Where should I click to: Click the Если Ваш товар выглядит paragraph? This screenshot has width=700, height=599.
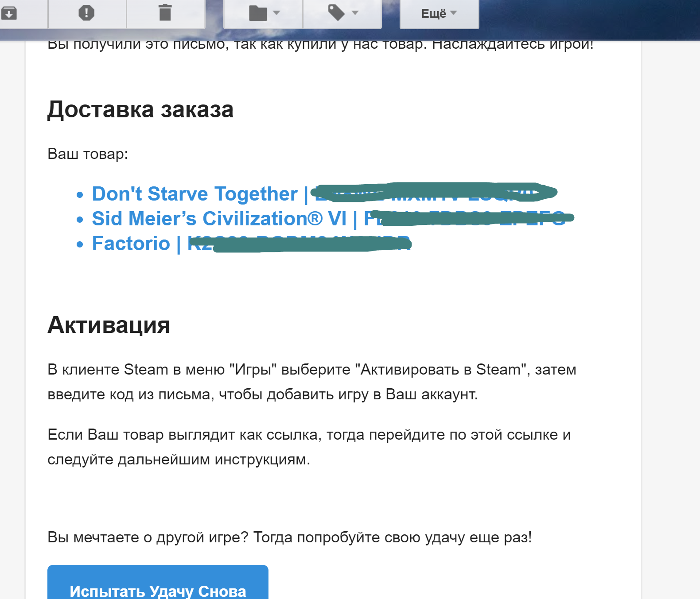[x=309, y=447]
